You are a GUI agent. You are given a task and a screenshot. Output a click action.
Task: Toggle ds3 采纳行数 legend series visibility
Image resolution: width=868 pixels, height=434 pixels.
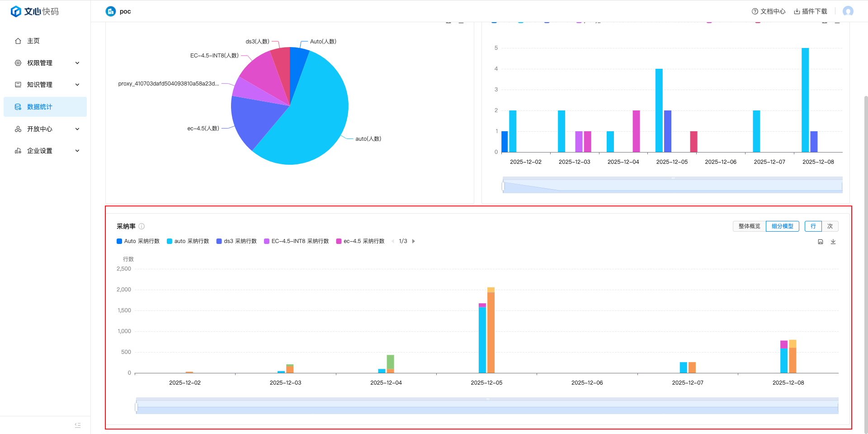236,241
